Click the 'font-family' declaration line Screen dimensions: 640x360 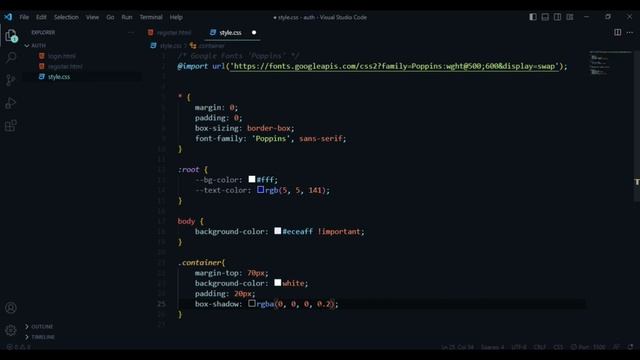270,139
